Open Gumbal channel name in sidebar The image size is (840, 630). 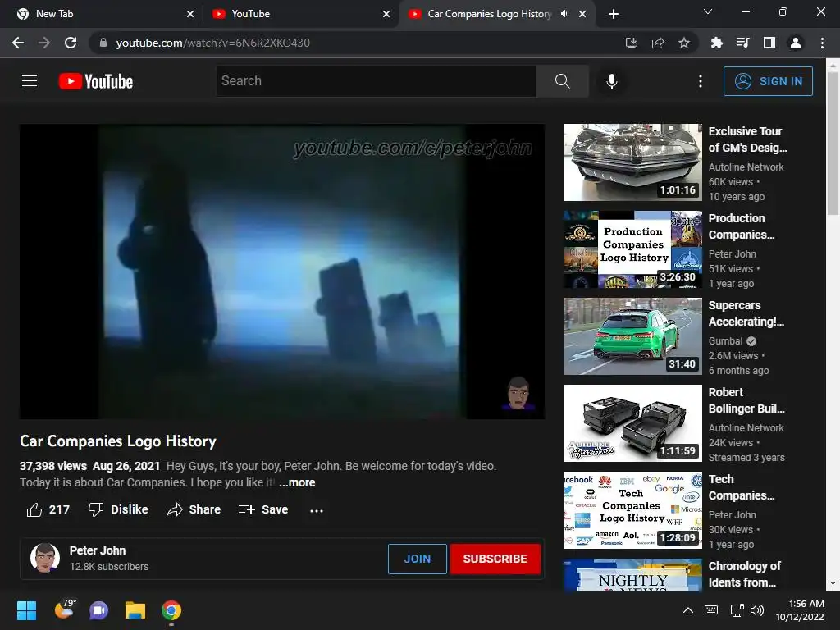(x=726, y=341)
